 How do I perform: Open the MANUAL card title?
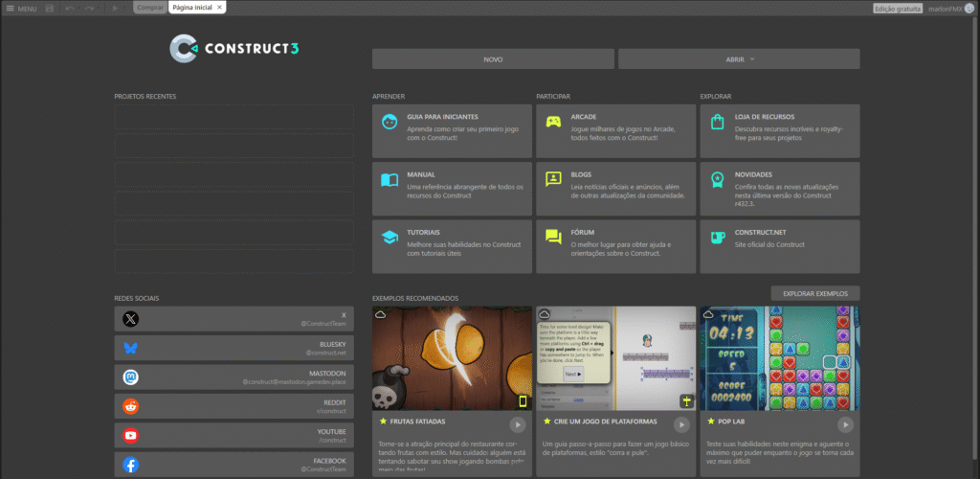point(421,175)
